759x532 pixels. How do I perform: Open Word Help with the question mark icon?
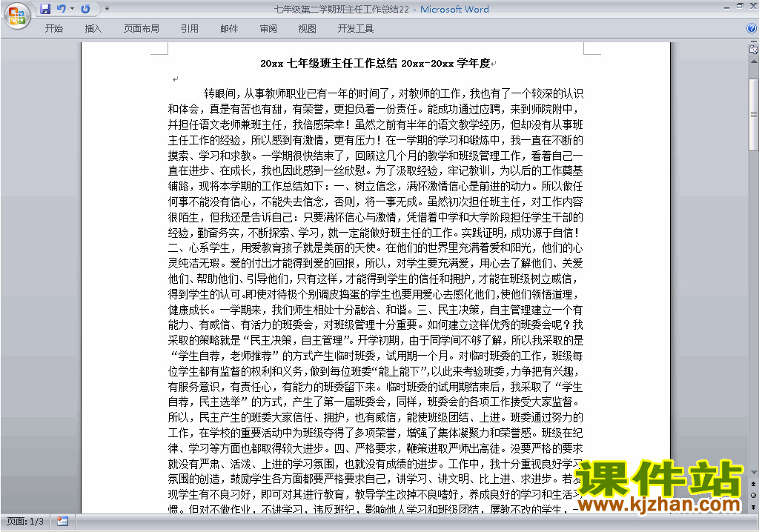pos(752,28)
